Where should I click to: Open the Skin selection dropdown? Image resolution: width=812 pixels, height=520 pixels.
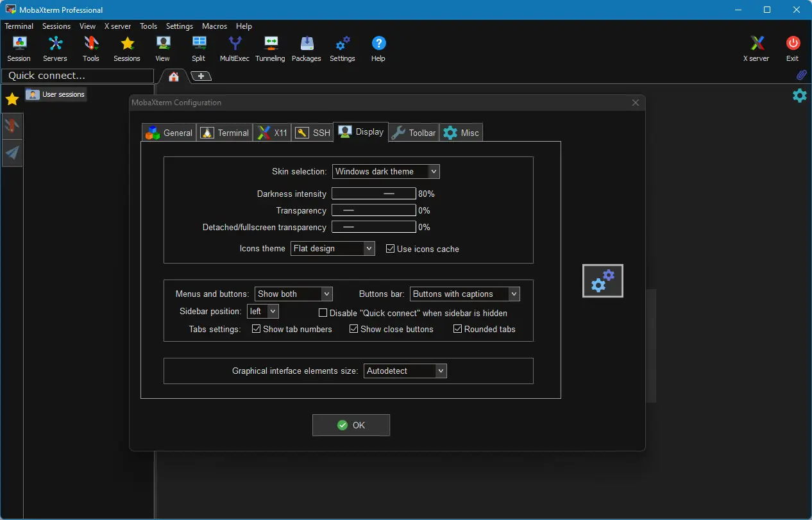(386, 171)
